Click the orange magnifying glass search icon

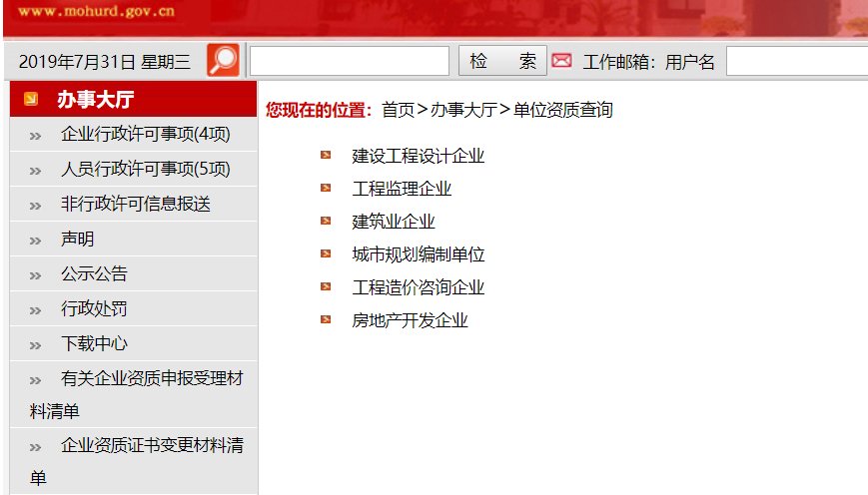pyautogui.click(x=223, y=60)
